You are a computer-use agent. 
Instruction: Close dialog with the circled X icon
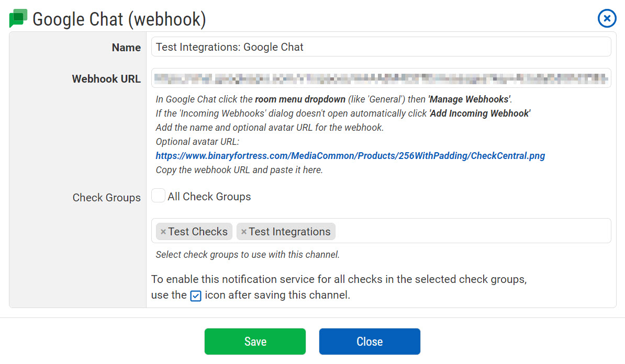tap(607, 19)
